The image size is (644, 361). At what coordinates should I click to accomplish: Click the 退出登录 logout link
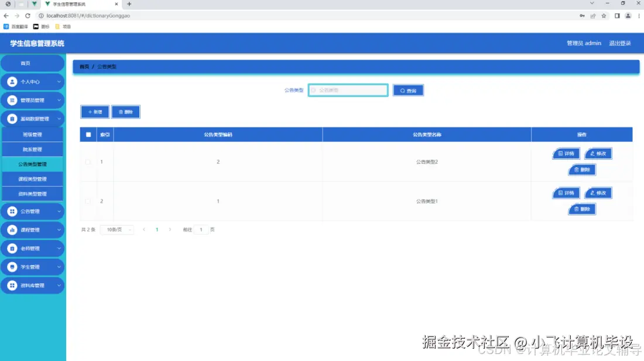[x=620, y=43]
